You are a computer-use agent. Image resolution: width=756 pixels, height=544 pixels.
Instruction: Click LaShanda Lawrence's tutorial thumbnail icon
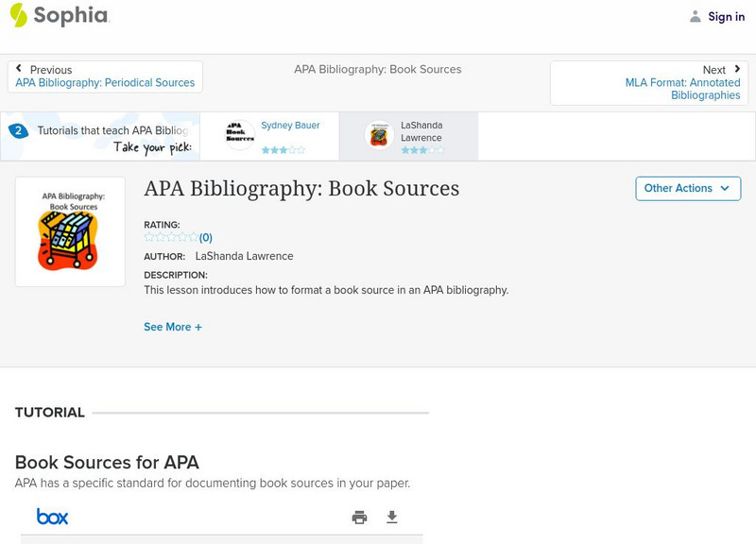coord(379,135)
